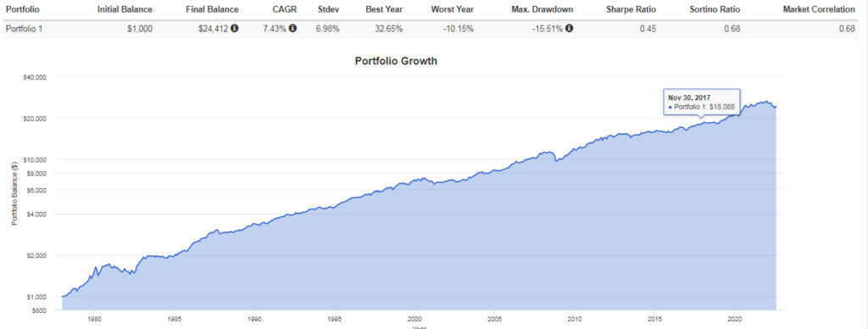Click the info icon next to Final Balance value

click(235, 28)
